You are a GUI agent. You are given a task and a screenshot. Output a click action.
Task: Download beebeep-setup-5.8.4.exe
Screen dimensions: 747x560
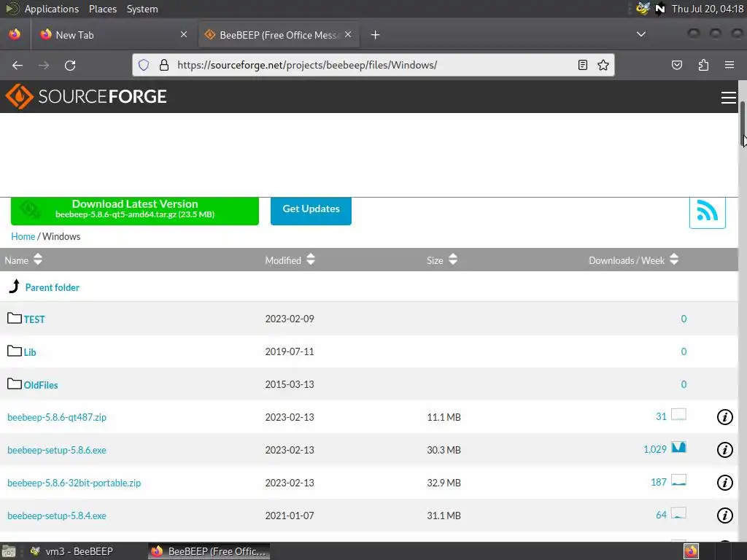(x=57, y=516)
